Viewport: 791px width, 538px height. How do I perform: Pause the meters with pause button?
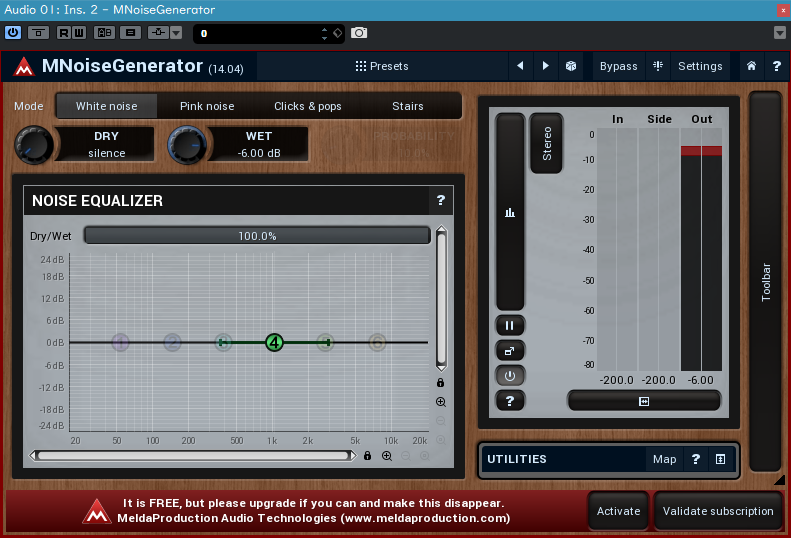tap(510, 326)
